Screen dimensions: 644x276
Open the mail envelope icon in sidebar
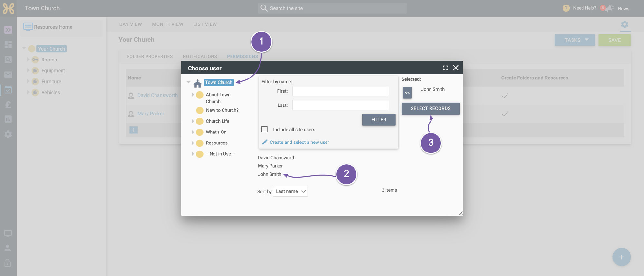8,75
